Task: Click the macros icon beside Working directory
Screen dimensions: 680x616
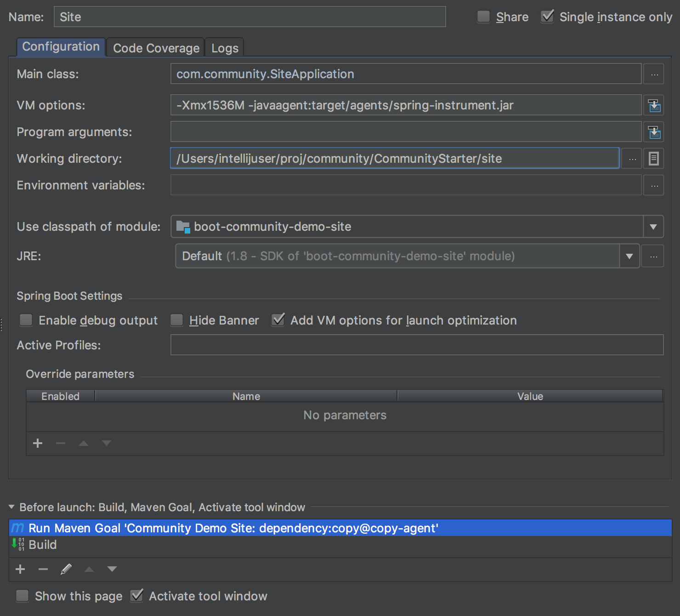Action: coord(653,158)
